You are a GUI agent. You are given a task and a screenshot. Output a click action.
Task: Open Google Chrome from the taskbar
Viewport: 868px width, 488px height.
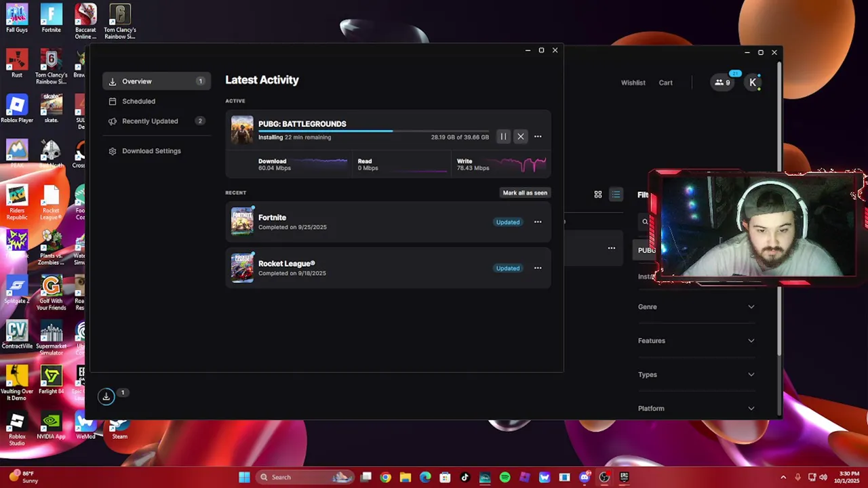pos(385,477)
